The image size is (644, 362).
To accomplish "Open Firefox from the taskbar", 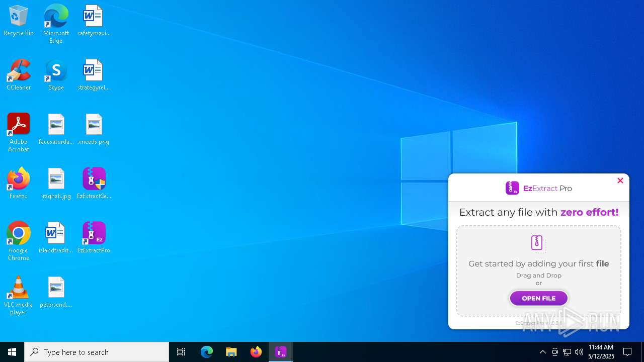I will click(256, 352).
